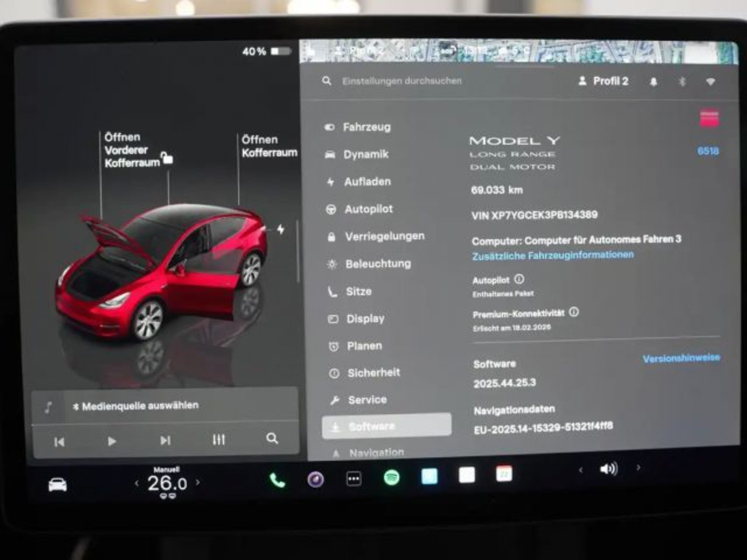Select the Sitze seat icon
This screenshot has width=747, height=560.
tap(333, 291)
